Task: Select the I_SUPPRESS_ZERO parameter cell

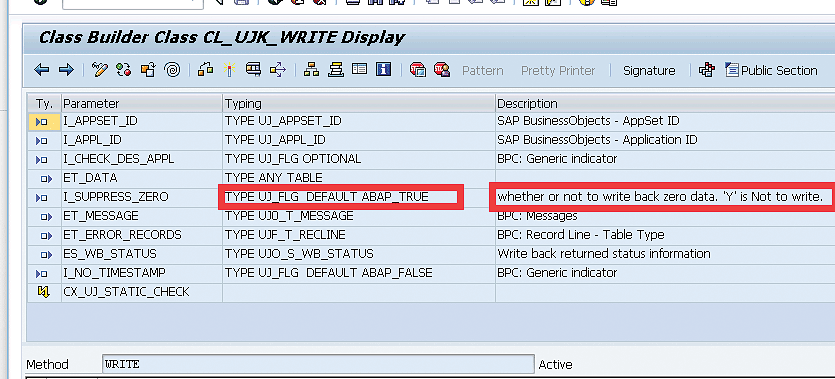Action: (142, 197)
